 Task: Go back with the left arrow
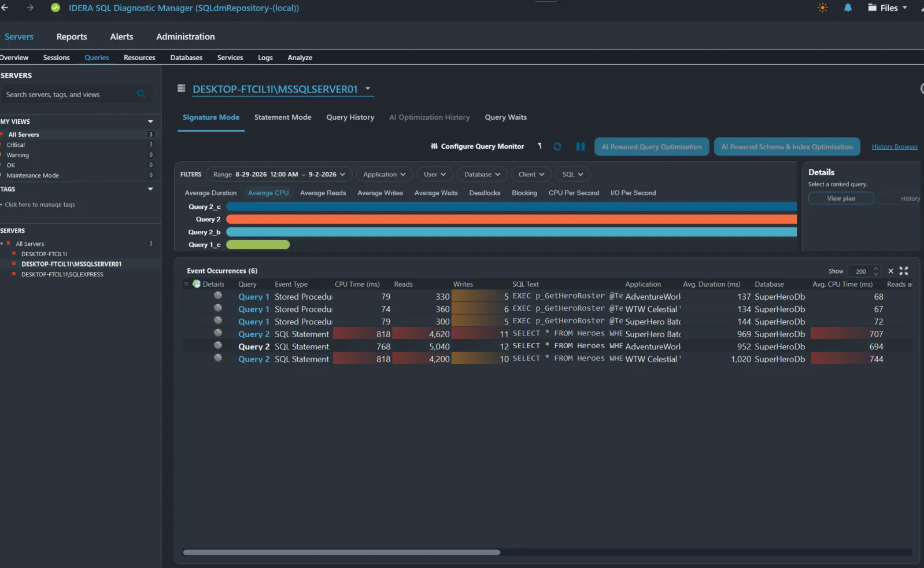[x=5, y=8]
